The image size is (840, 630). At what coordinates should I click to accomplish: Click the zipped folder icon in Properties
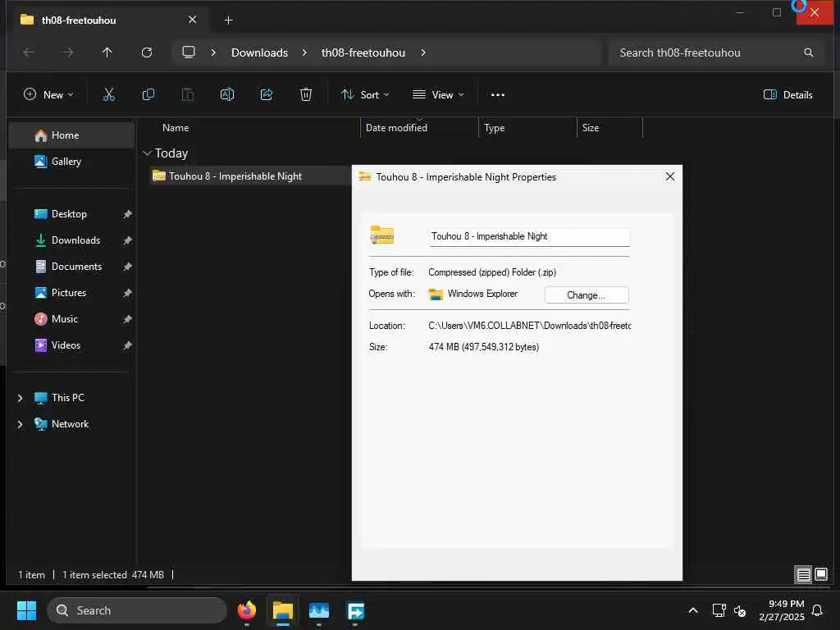click(x=382, y=235)
